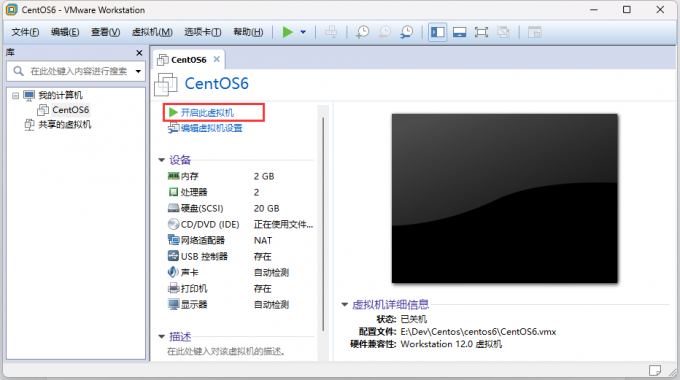Open the snapshot manager toolbar icon
Image resolution: width=680 pixels, height=380 pixels.
tap(406, 32)
